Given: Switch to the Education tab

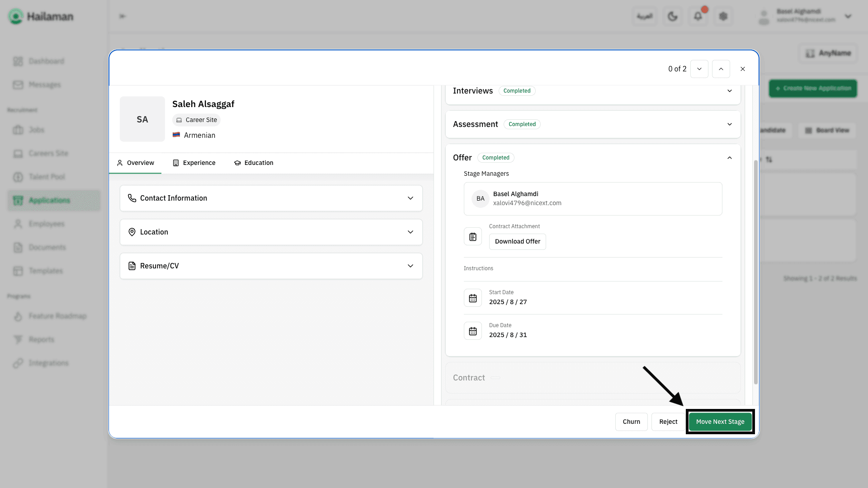Looking at the screenshot, I should (x=254, y=163).
